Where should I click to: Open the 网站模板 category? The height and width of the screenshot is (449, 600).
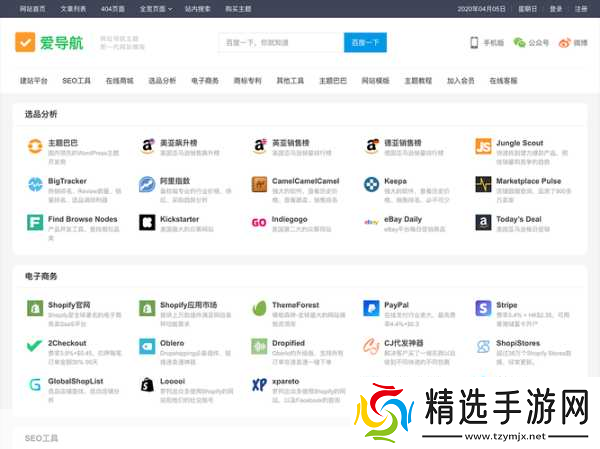click(375, 81)
